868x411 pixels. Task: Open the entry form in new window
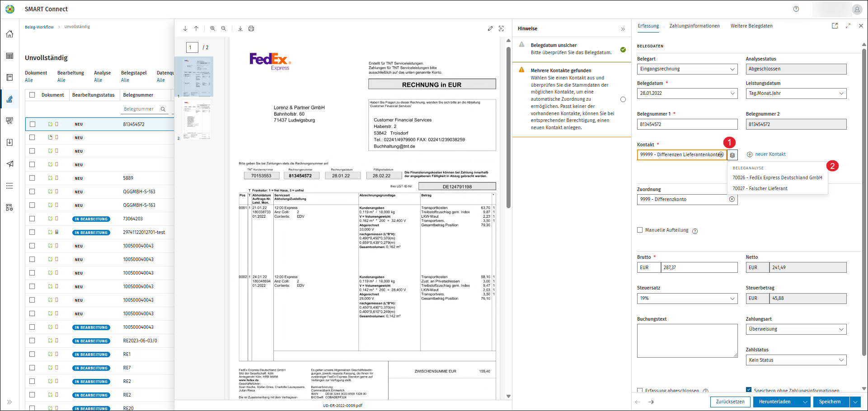click(x=835, y=26)
